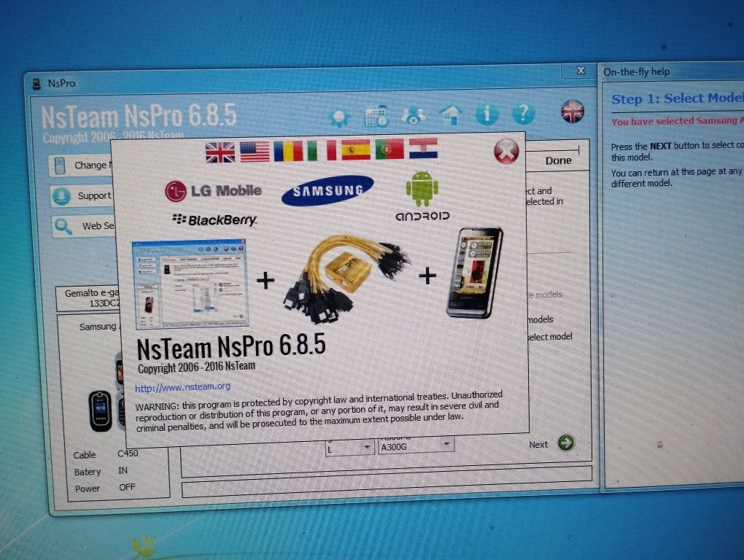The image size is (744, 560).
Task: Open the nsteam.org website link
Action: point(182,387)
